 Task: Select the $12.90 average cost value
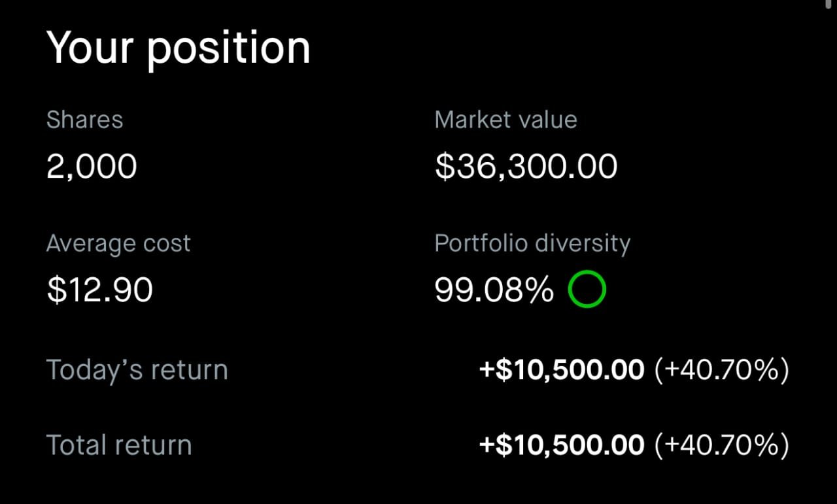(99, 290)
